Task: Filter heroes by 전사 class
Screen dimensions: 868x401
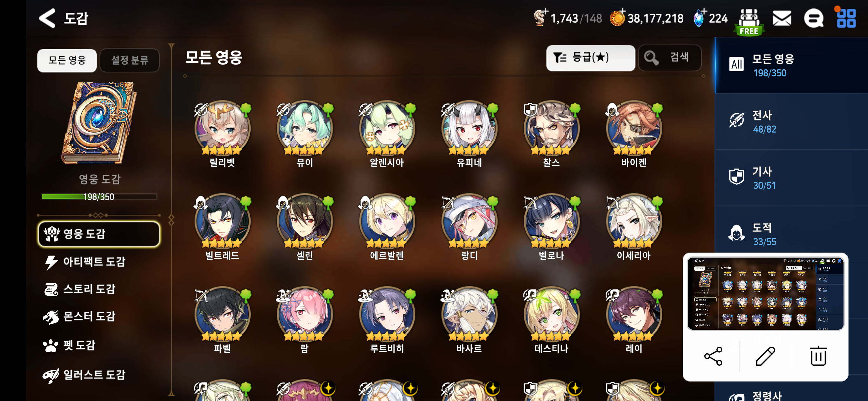Action: click(791, 121)
